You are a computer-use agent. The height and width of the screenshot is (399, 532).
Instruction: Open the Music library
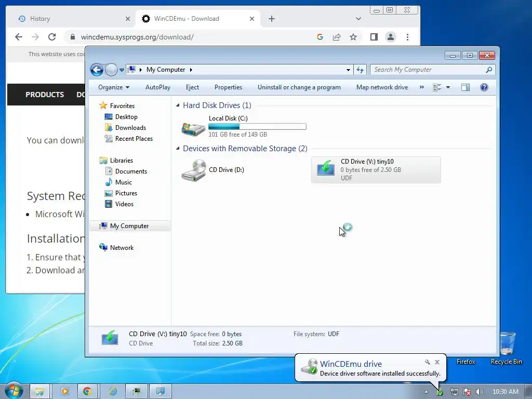tap(124, 182)
